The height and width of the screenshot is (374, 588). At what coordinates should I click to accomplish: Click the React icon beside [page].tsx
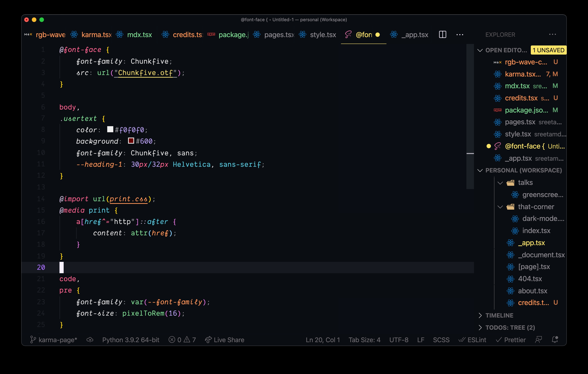pyautogui.click(x=510, y=267)
